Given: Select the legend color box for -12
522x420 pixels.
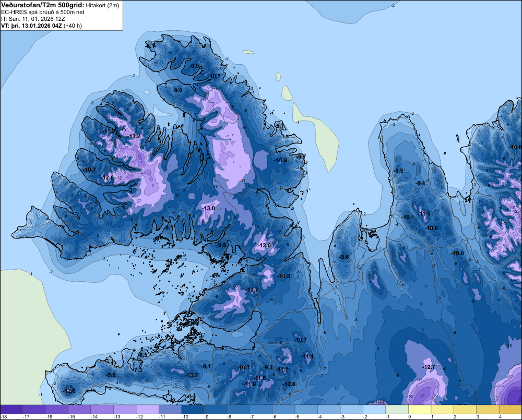Looking at the screenshot, I should click(x=148, y=410).
